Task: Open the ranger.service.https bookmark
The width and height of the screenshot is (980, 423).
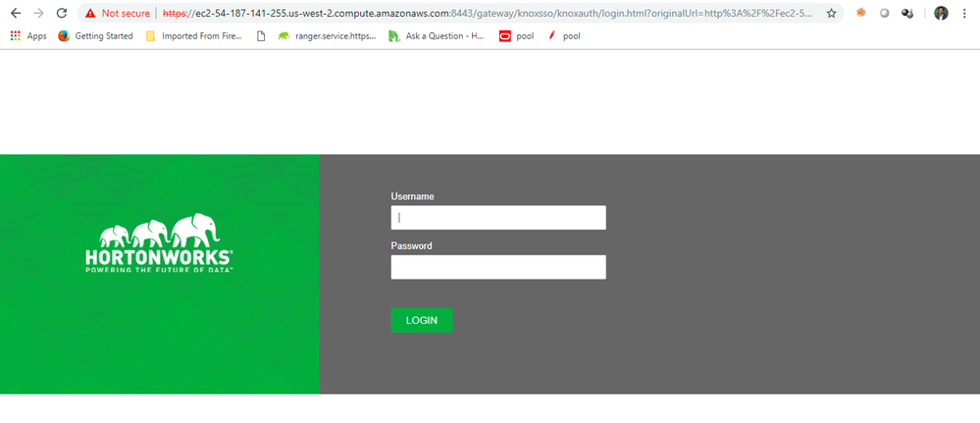Action: click(328, 36)
